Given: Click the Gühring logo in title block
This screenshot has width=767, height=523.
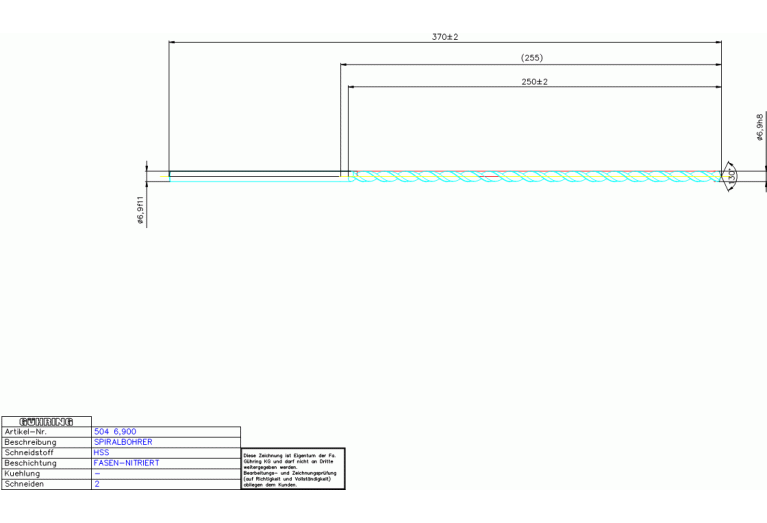Looking at the screenshot, I should click(x=46, y=422).
